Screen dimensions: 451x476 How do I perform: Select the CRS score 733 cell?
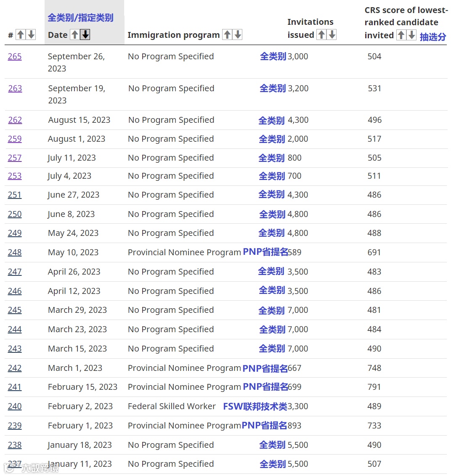coord(374,426)
